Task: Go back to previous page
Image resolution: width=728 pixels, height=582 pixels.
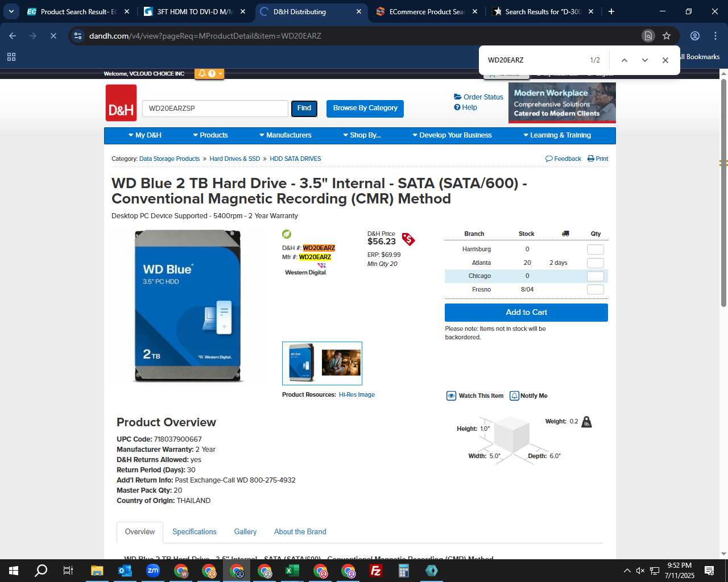Action: [13, 36]
